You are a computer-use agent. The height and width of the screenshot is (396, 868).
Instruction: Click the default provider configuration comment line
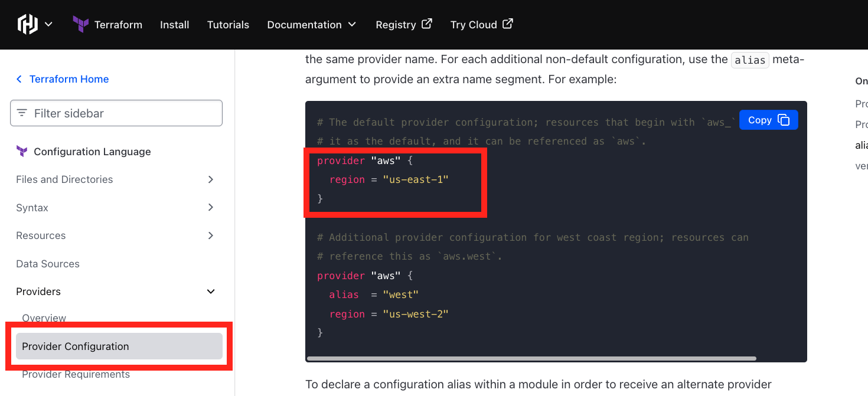(526, 122)
